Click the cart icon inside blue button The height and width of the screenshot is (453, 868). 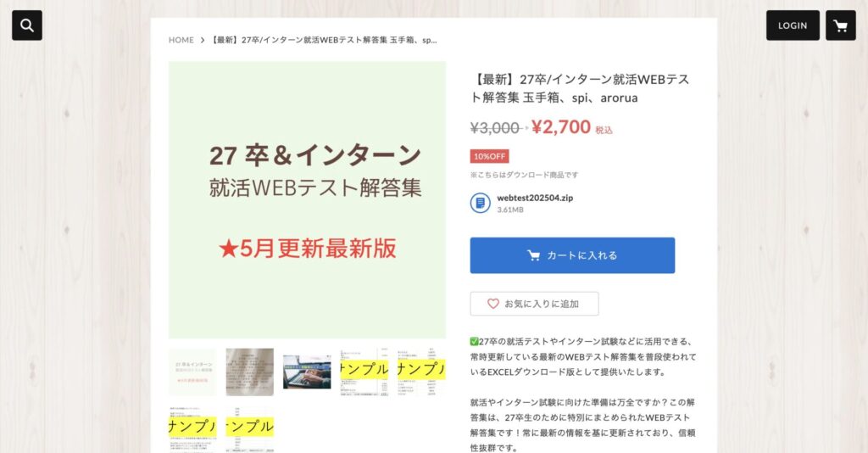point(534,255)
